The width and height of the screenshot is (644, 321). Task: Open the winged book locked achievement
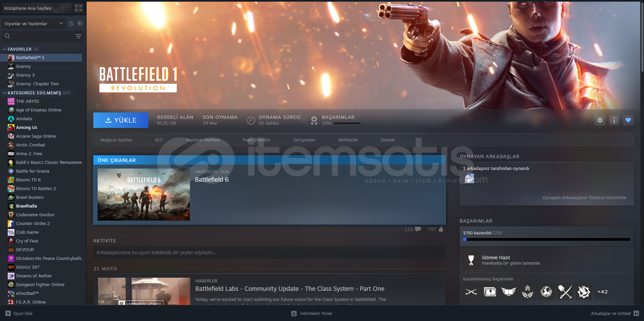tap(509, 292)
